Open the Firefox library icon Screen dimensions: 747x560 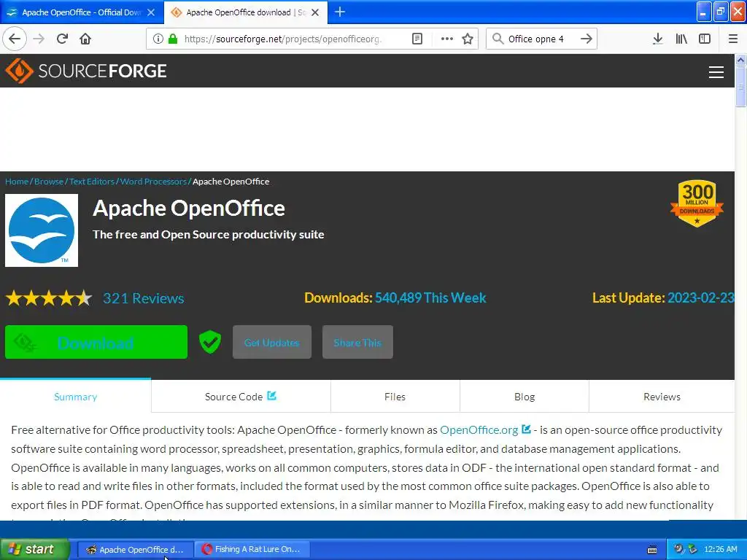click(x=681, y=39)
